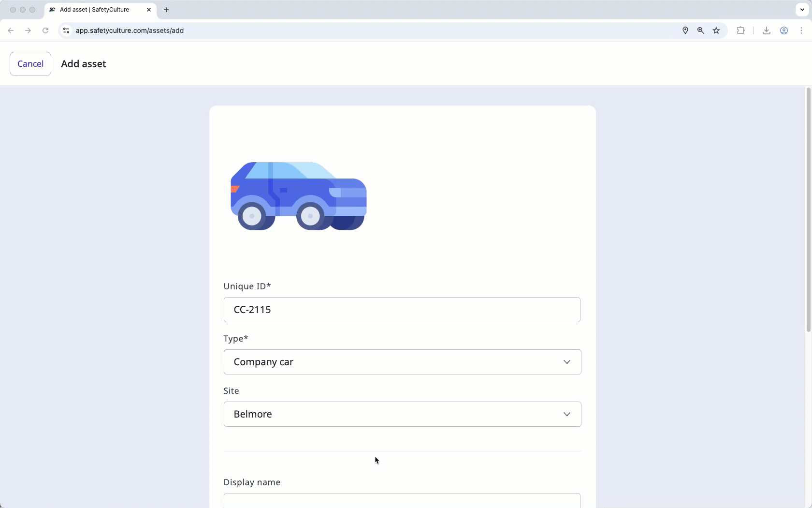Image resolution: width=812 pixels, height=508 pixels.
Task: Open the browser extensions puzzle icon
Action: (x=740, y=30)
